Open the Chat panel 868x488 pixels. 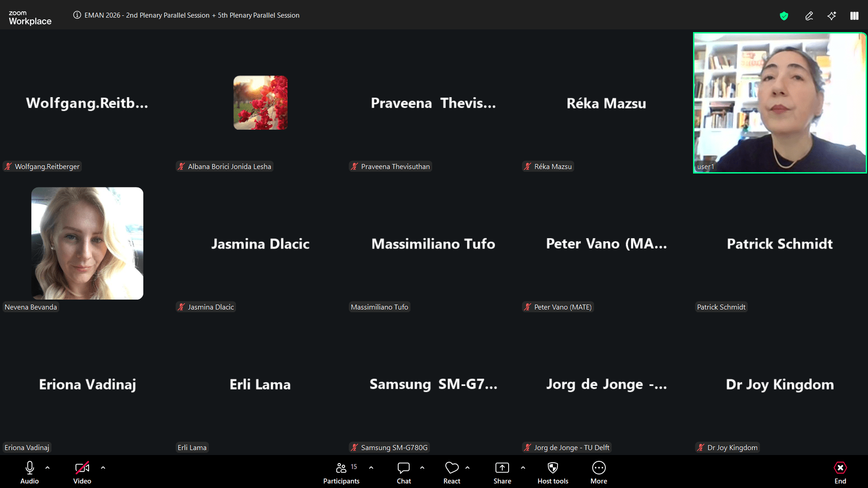point(403,472)
